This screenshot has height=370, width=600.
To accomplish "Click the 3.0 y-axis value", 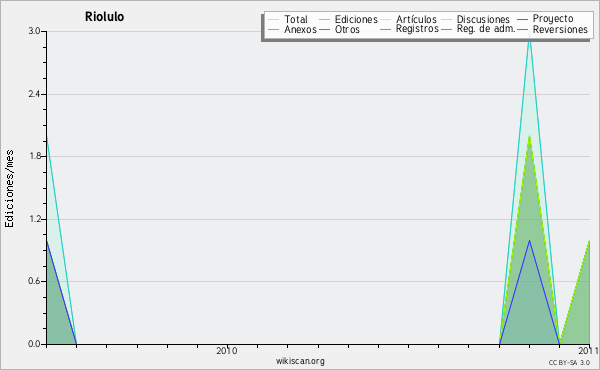I will click(x=34, y=31).
